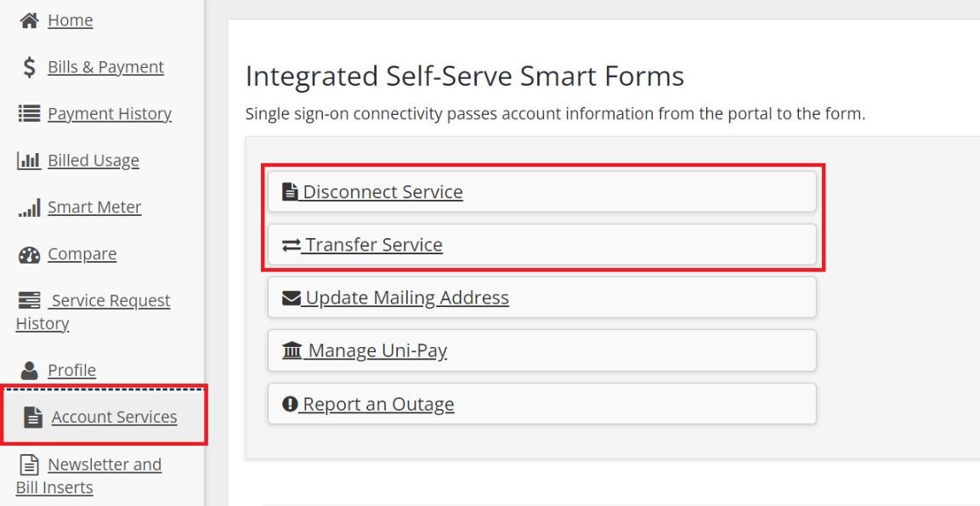Viewport: 980px width, 506px height.
Task: Click the person icon beside Profile
Action: [x=30, y=369]
